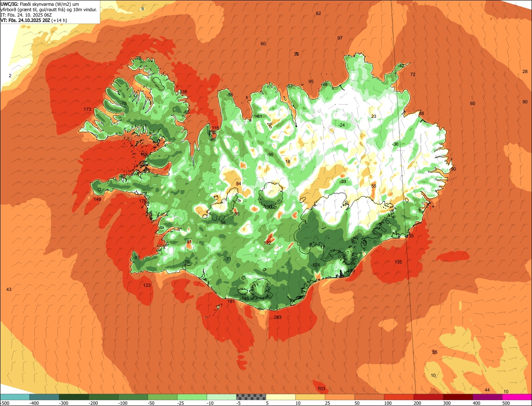Click the map value -56
532x406 pixels.
click(230, 95)
